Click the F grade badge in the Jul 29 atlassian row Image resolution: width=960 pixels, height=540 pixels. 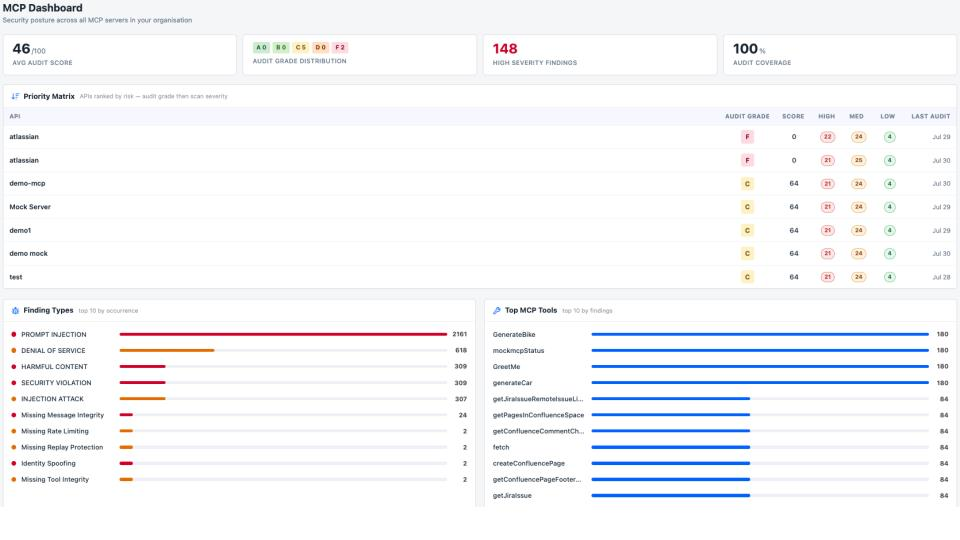[747, 137]
